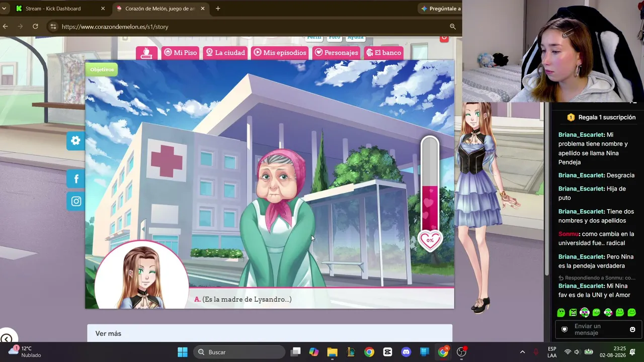Open OBS Studio from taskbar
This screenshot has height=362, width=644.
(461, 352)
